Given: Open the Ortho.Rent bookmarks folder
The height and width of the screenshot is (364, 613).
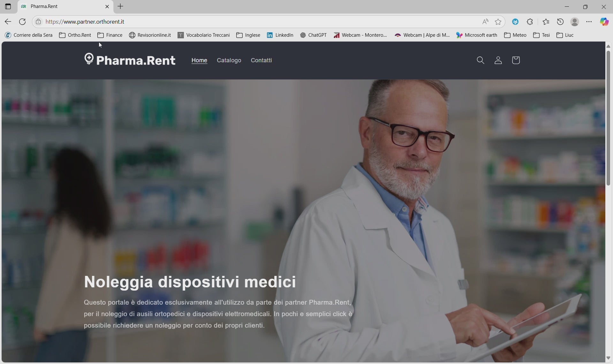Looking at the screenshot, I should 75,35.
